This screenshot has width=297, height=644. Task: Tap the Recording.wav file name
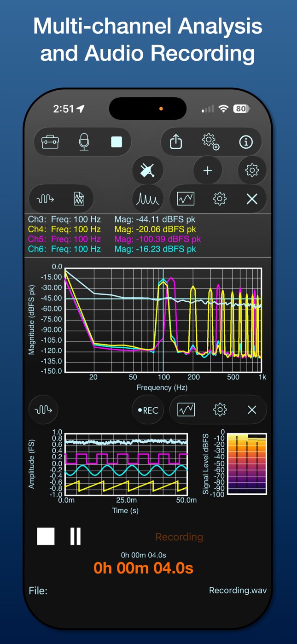pos(238,591)
